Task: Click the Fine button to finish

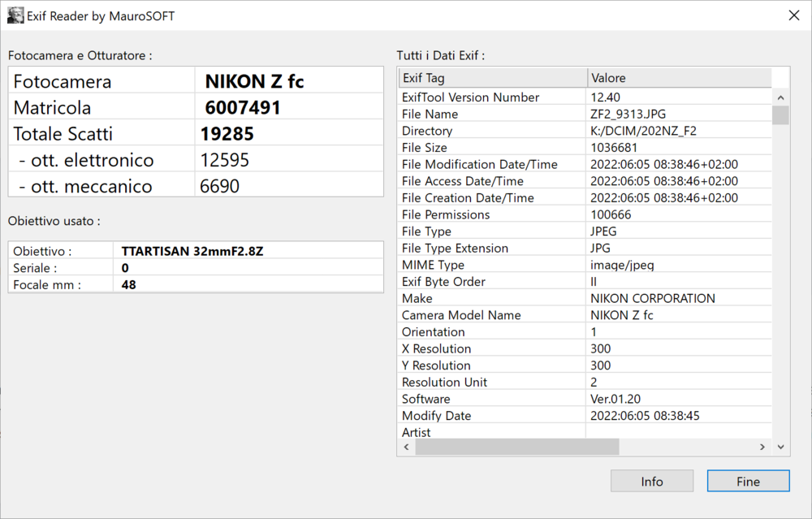Action: 749,481
